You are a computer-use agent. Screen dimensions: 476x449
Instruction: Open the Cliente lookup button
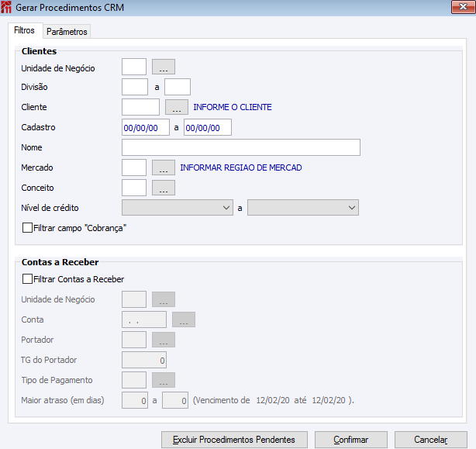click(177, 107)
